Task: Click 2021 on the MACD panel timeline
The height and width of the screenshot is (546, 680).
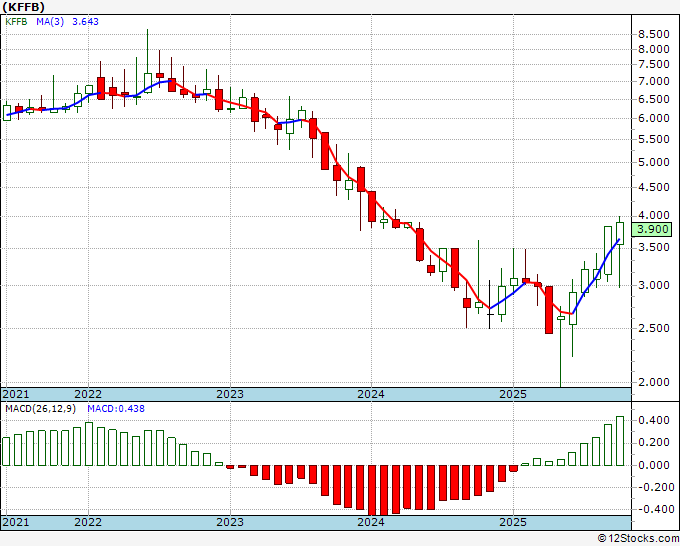Action: 16,522
